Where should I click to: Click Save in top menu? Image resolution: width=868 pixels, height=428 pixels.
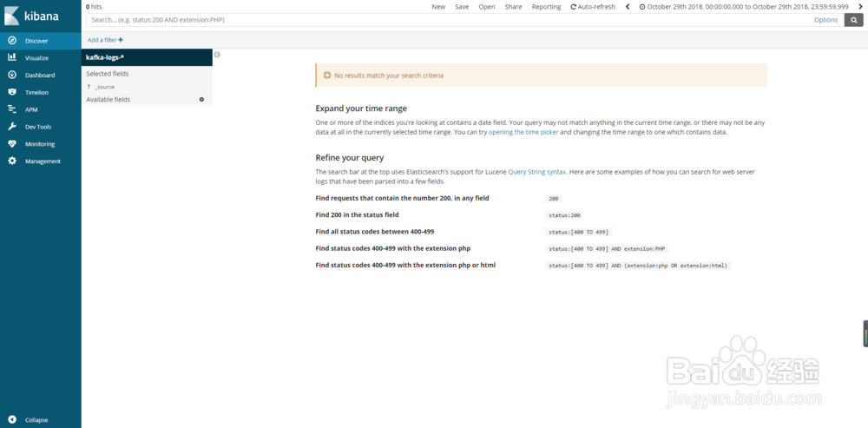[x=462, y=7]
